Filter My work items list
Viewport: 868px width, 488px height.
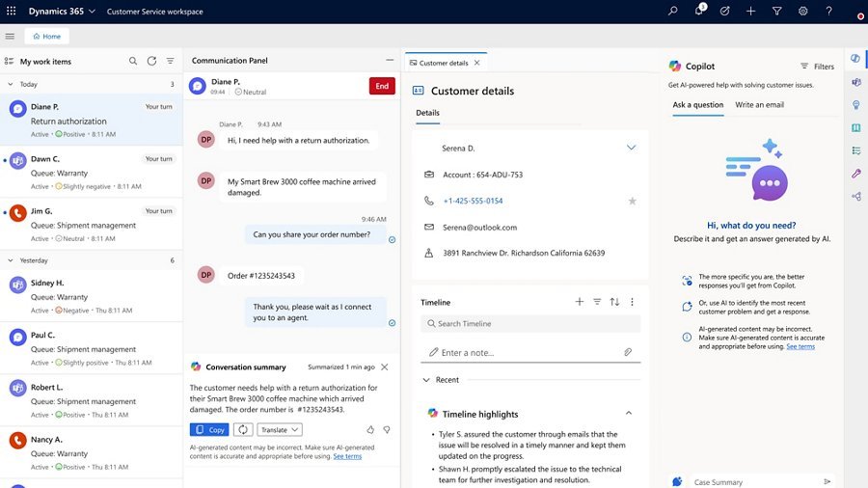(x=170, y=61)
